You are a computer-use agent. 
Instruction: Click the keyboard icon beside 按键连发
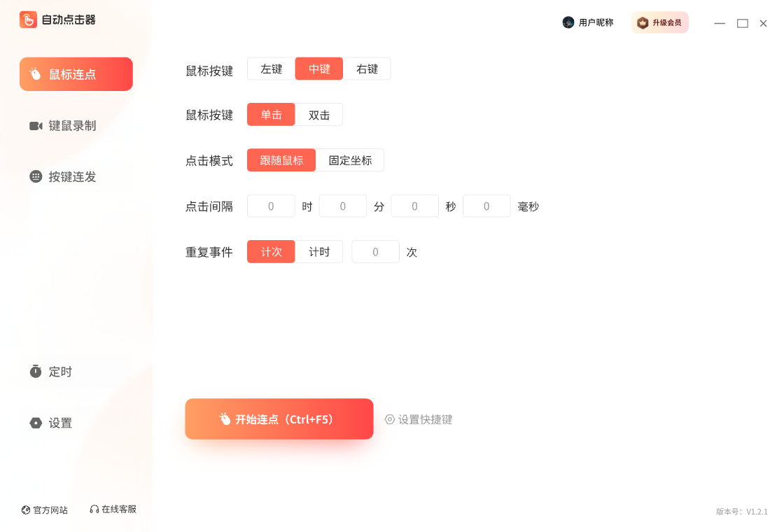pyautogui.click(x=36, y=176)
